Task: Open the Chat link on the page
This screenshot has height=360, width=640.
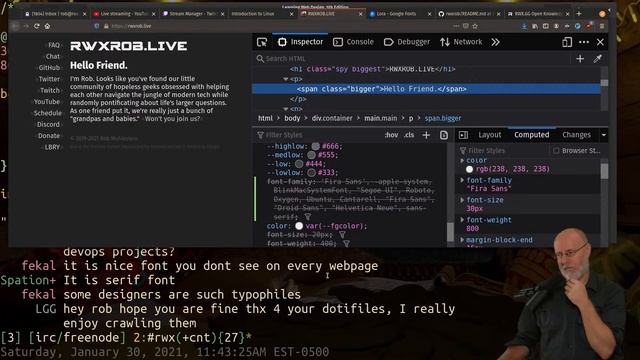Action: tap(53, 56)
